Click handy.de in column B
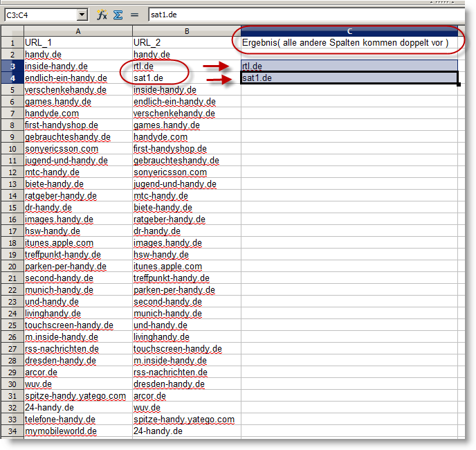Image resolution: width=476 pixels, height=450 pixels. (187, 55)
